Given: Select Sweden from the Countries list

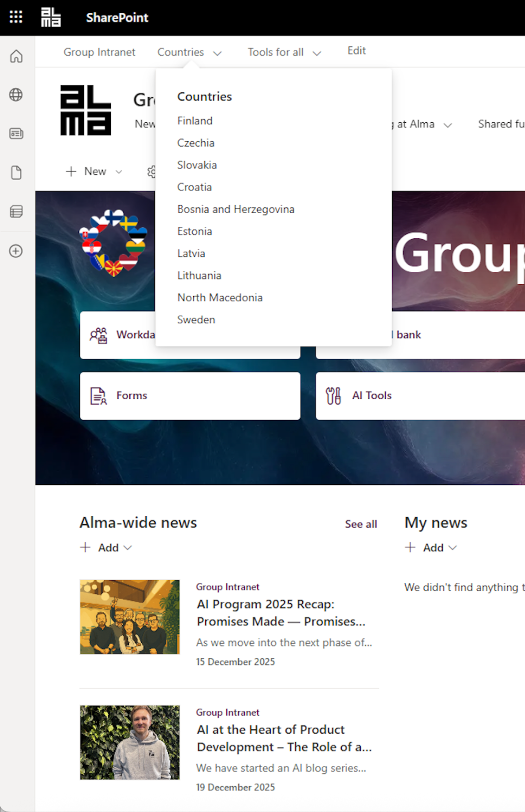Looking at the screenshot, I should [196, 320].
